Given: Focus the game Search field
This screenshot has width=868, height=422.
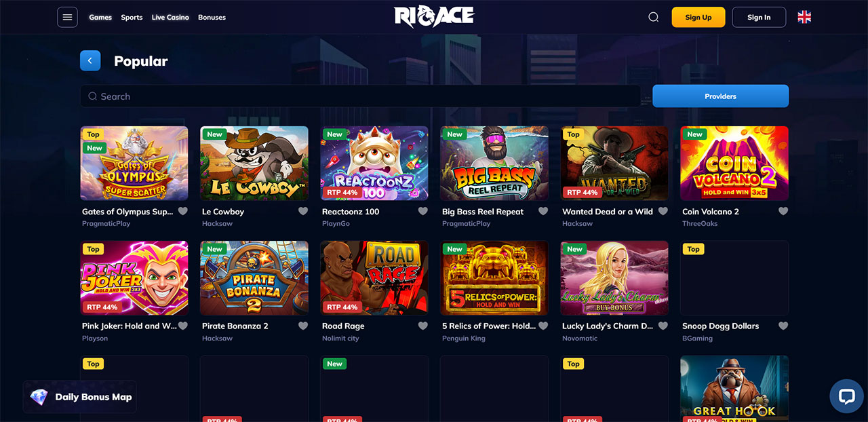Looking at the screenshot, I should [360, 96].
